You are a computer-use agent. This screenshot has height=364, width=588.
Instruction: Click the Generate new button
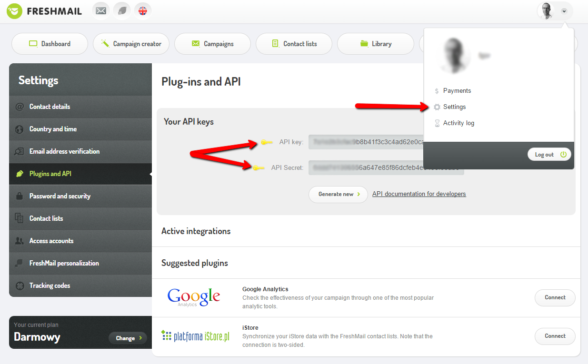point(338,194)
